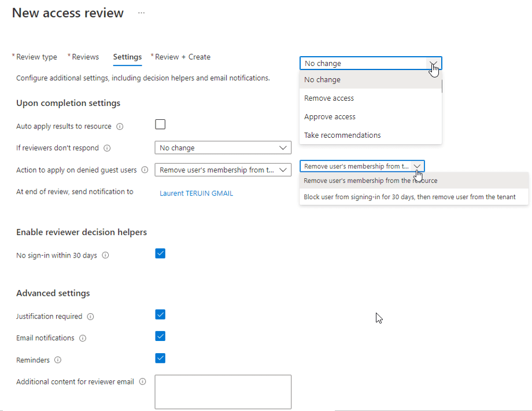Click info icon for denied guest users action
The width and height of the screenshot is (532, 411).
[x=145, y=170]
